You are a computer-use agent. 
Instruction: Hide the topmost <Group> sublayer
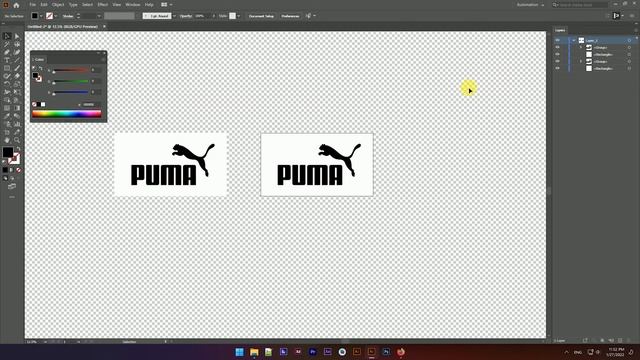point(558,47)
